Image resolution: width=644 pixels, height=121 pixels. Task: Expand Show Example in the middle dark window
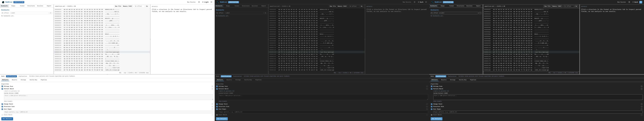223,101
